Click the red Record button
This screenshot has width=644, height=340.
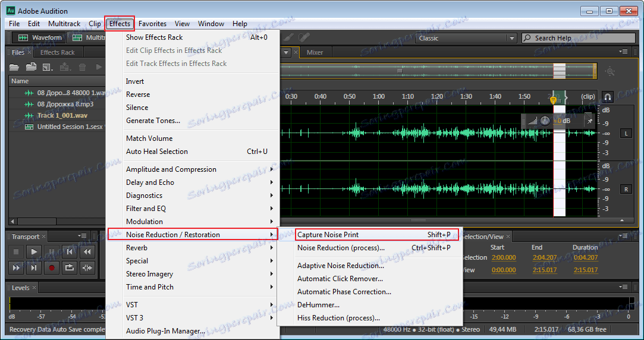pos(51,267)
